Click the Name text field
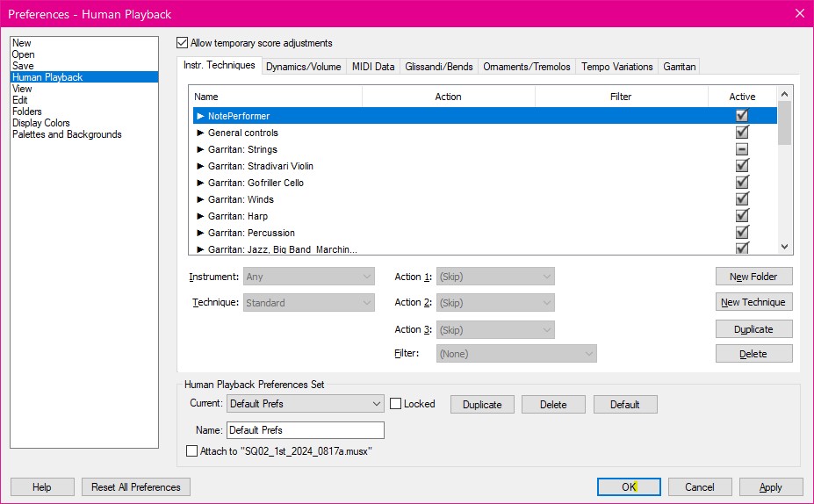The image size is (814, 504). (x=305, y=430)
